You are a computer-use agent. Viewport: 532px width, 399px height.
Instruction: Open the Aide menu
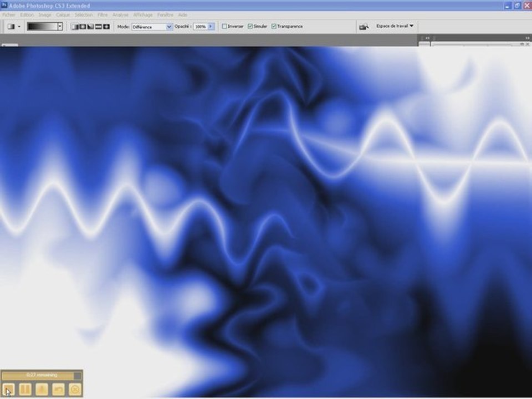[x=182, y=15]
